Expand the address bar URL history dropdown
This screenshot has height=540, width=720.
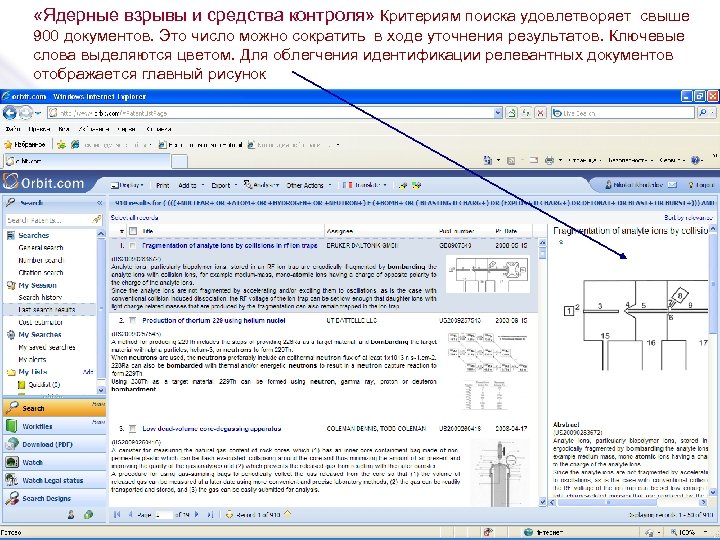coord(498,112)
